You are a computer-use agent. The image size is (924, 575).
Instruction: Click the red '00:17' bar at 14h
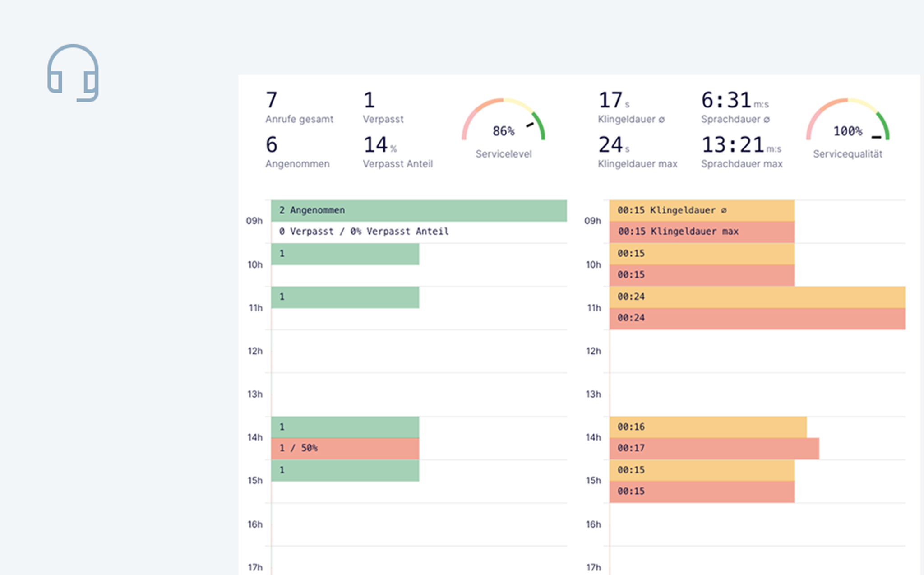click(x=714, y=448)
